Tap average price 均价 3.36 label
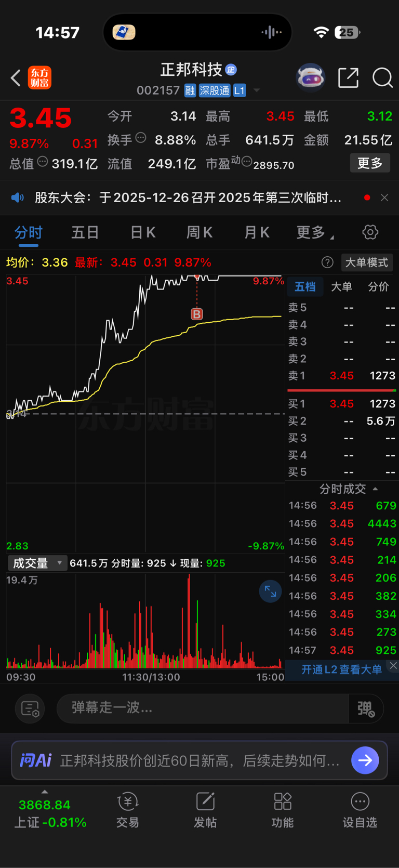 click(37, 262)
